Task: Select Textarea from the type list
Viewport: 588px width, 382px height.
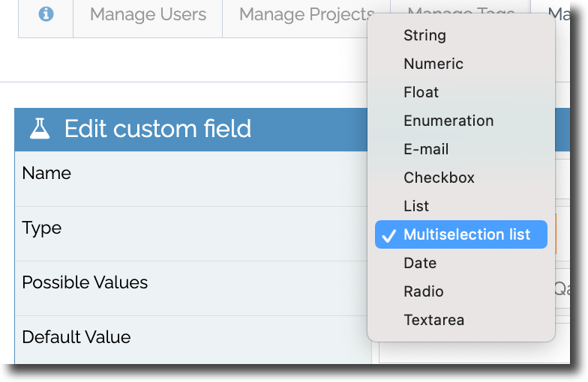Action: [433, 320]
